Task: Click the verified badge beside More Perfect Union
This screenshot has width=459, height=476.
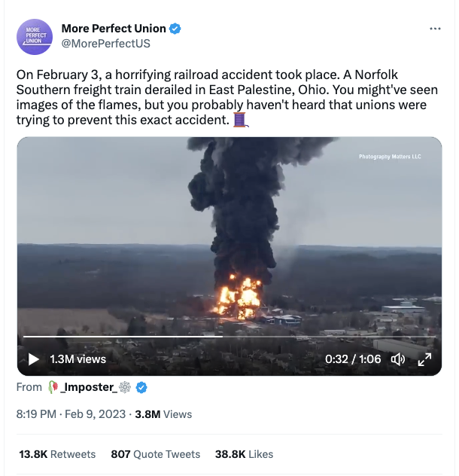Action: coord(175,29)
